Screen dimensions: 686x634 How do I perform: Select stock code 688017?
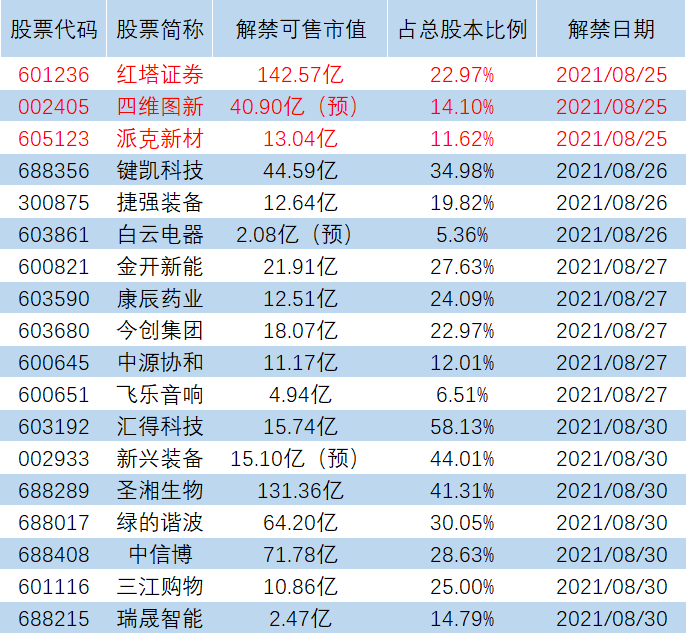click(53, 522)
